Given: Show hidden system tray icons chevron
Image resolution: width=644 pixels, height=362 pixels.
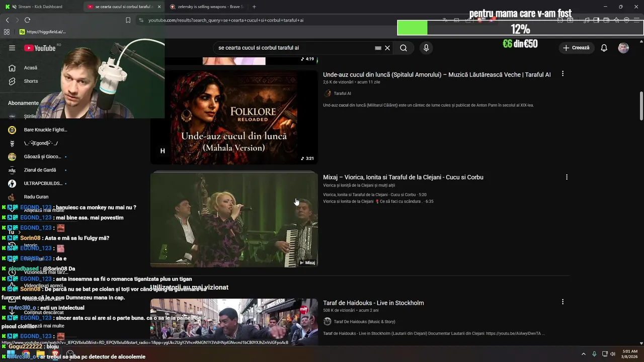Looking at the screenshot, I should 584,354.
